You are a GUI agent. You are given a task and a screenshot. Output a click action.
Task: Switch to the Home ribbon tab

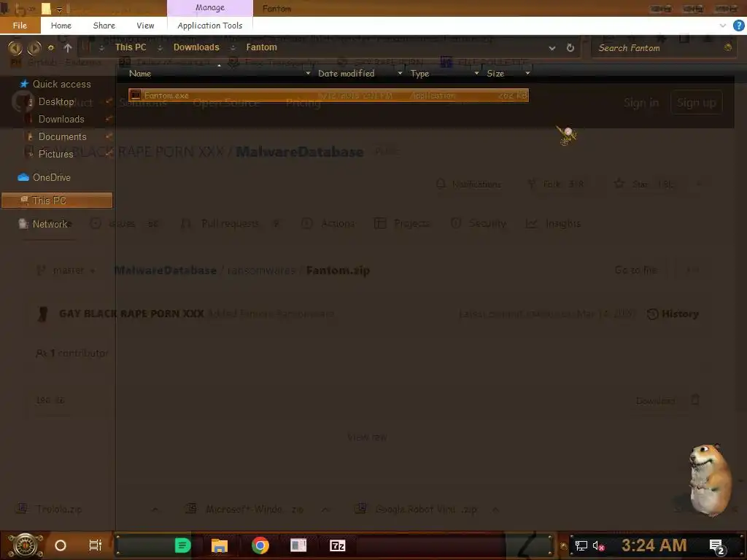(61, 26)
